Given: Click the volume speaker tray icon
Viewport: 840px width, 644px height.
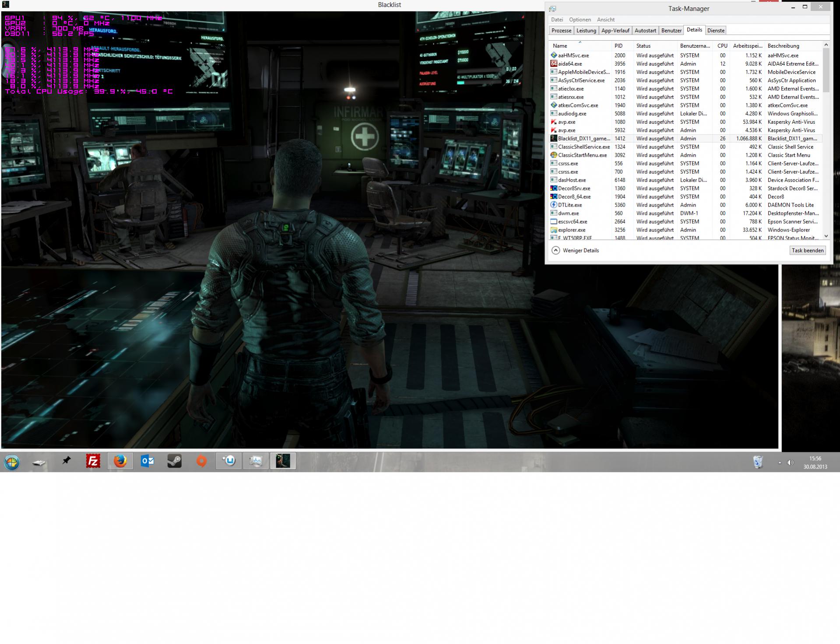Looking at the screenshot, I should click(791, 462).
